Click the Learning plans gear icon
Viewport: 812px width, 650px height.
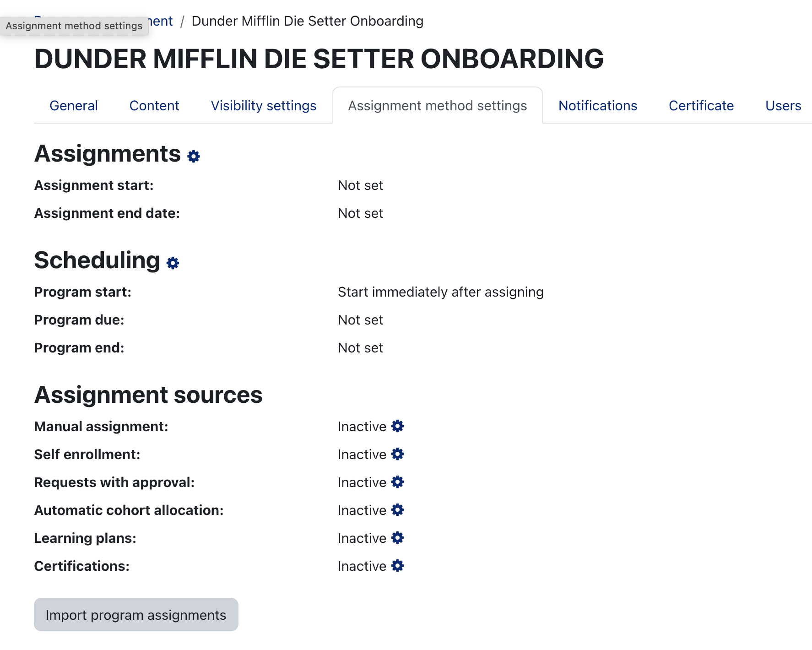(398, 538)
